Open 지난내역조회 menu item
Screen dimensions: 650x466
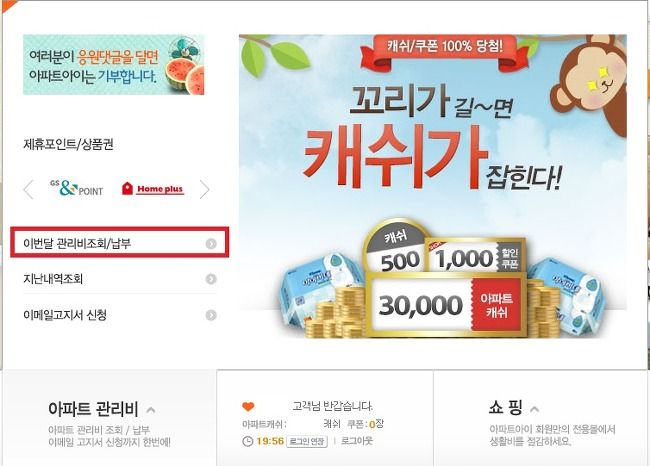pyautogui.click(x=120, y=279)
